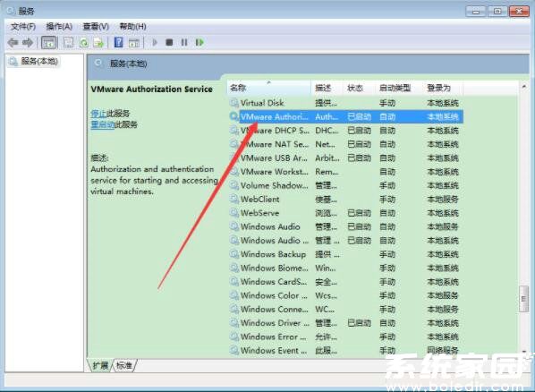Open the 帮助(H) menu

point(132,27)
